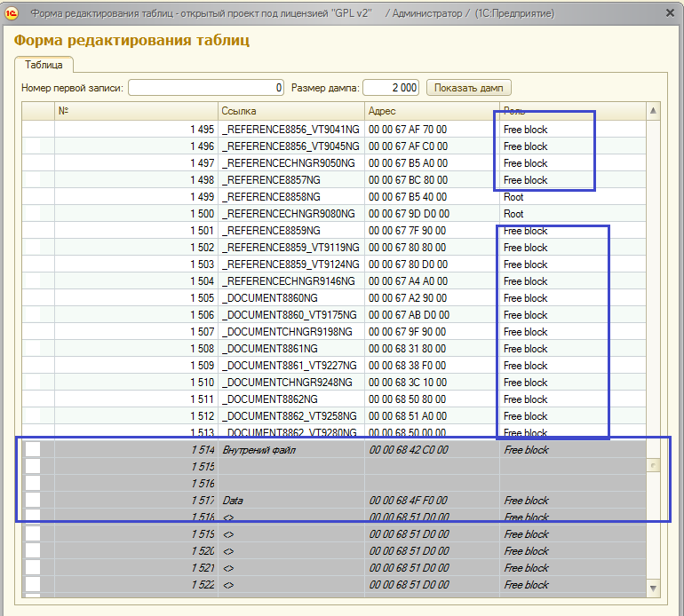Image resolution: width=684 pixels, height=616 pixels.
Task: Click the Размер дампа field showing 2 000
Action: [391, 87]
